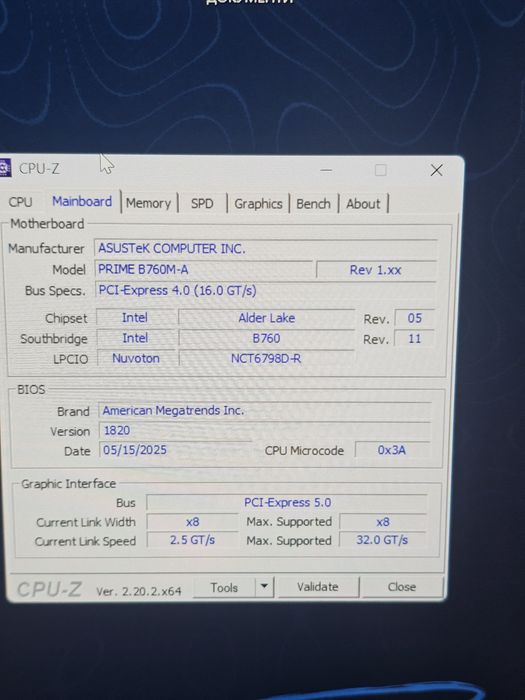This screenshot has width=525, height=700.
Task: Go to the Graphics tab
Action: pos(258,204)
